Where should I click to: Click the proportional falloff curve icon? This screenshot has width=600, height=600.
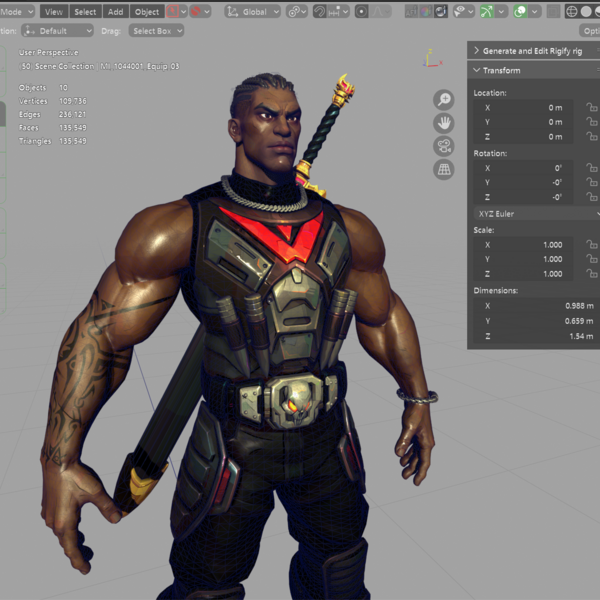[x=378, y=12]
